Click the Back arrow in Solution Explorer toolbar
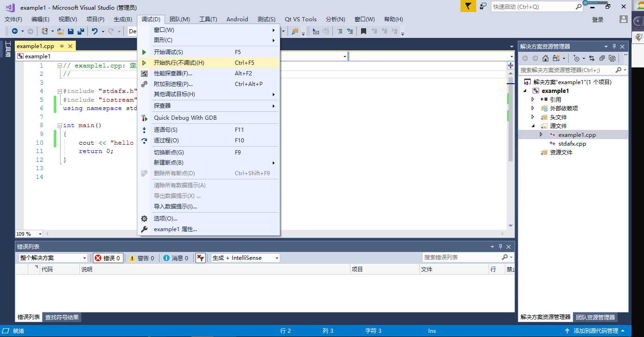 (x=525, y=58)
